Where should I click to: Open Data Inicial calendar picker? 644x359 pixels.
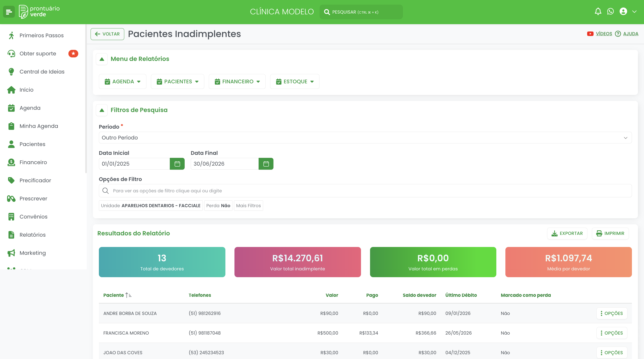pyautogui.click(x=177, y=164)
